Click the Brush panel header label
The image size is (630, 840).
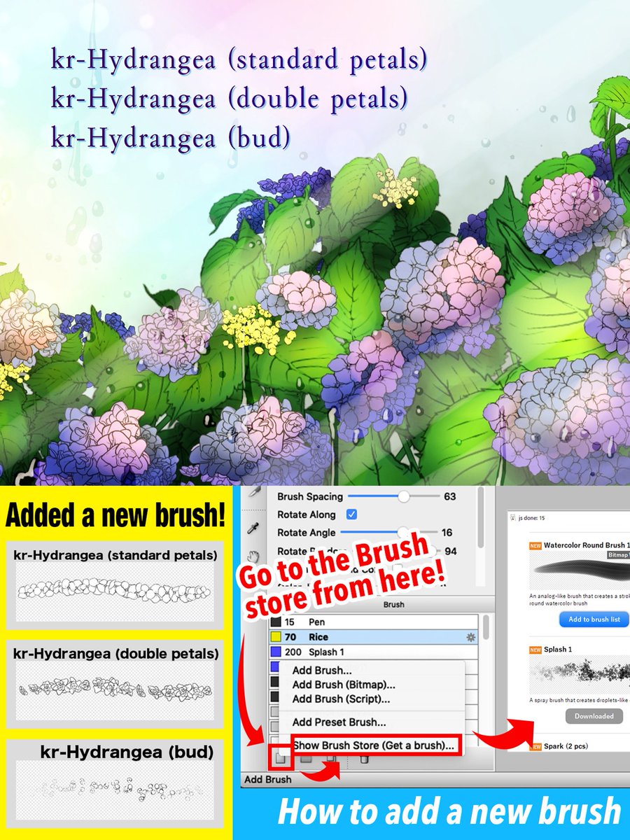(x=394, y=604)
